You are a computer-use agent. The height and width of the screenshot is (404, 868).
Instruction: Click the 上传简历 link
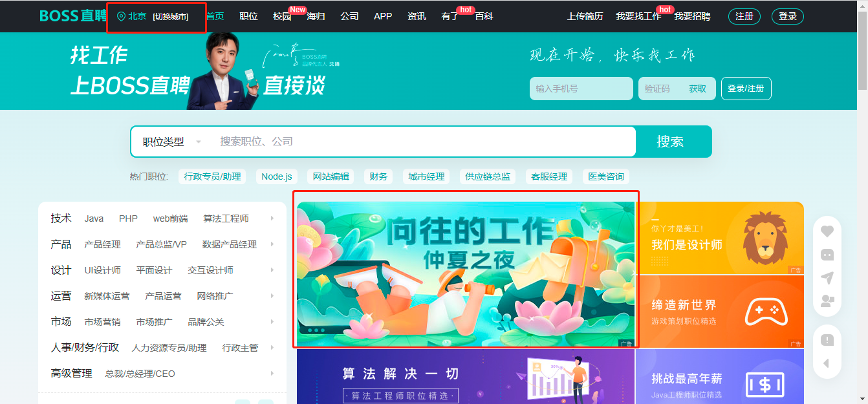tap(585, 16)
